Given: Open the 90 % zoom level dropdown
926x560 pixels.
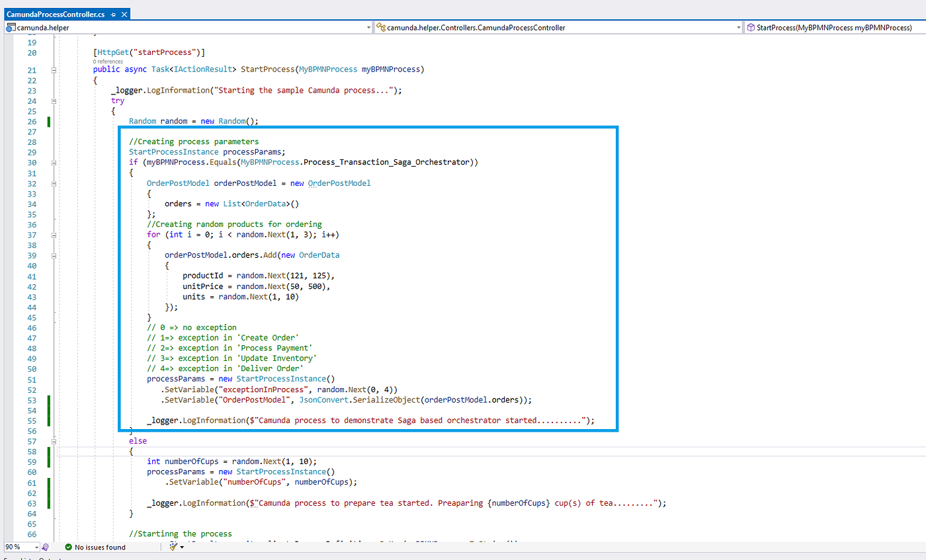Looking at the screenshot, I should click(x=22, y=547).
